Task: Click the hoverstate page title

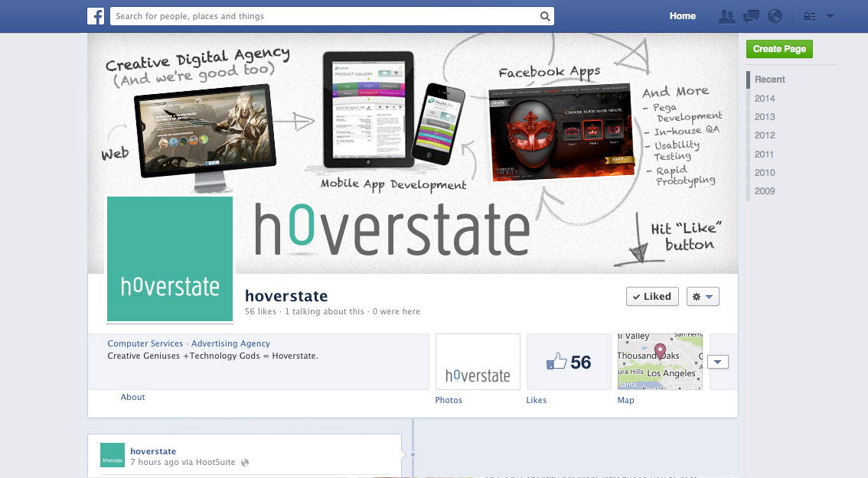Action: tap(286, 296)
